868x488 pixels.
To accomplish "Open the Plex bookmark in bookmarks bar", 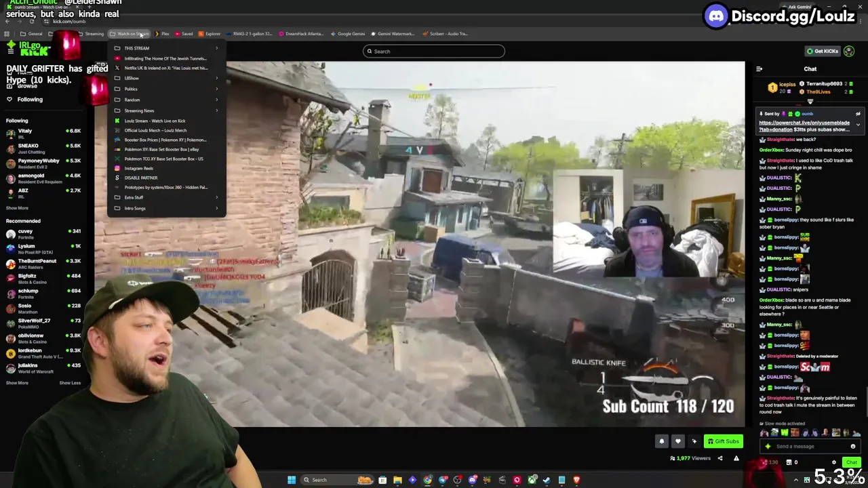I will 162,33.
